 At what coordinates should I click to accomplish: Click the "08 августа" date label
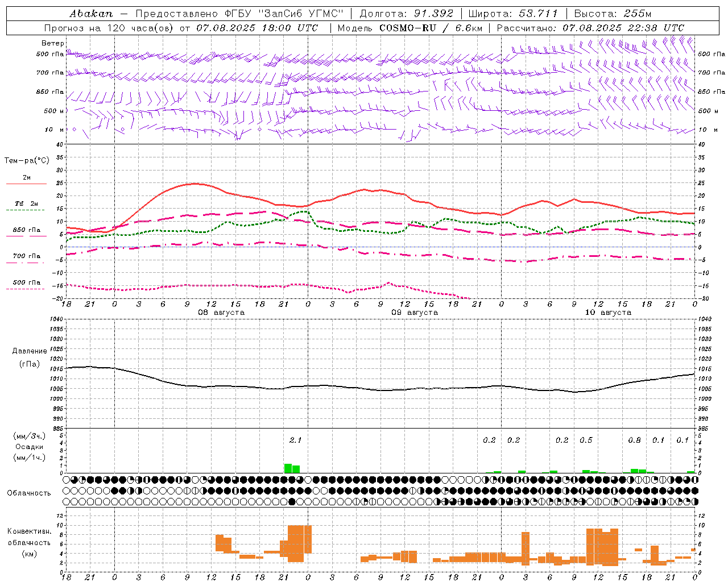pyautogui.click(x=221, y=313)
